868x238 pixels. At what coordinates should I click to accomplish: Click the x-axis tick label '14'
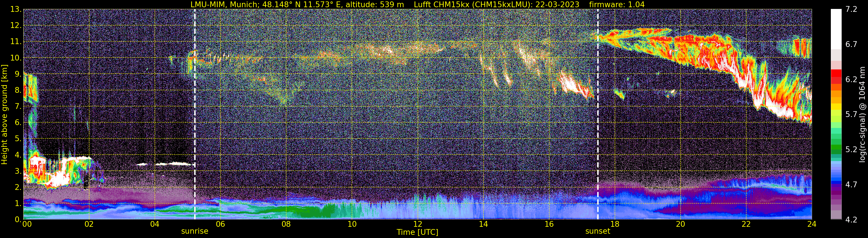(483, 224)
